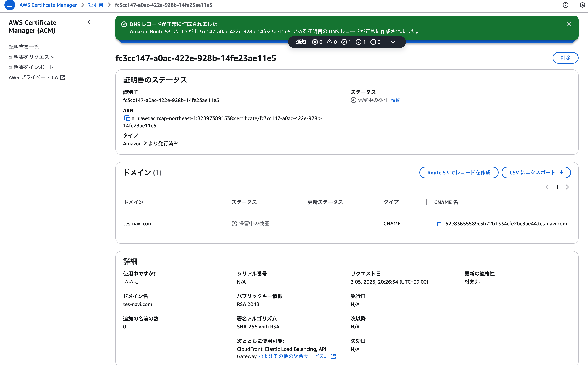Click the certificate ID page heading

click(x=196, y=58)
